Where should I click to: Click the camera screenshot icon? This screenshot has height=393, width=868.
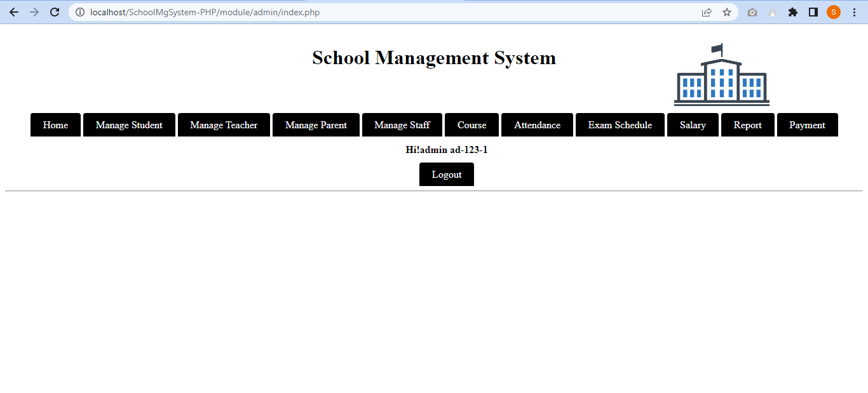[752, 11]
